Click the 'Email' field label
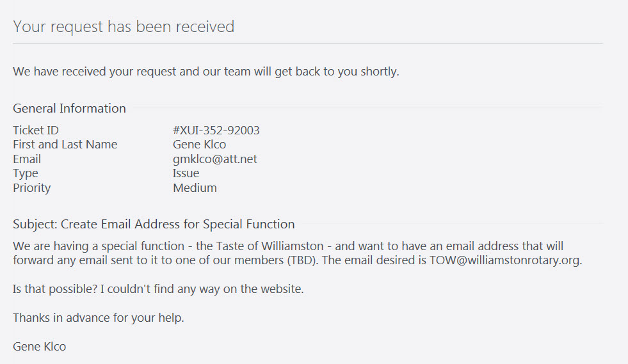 [27, 159]
